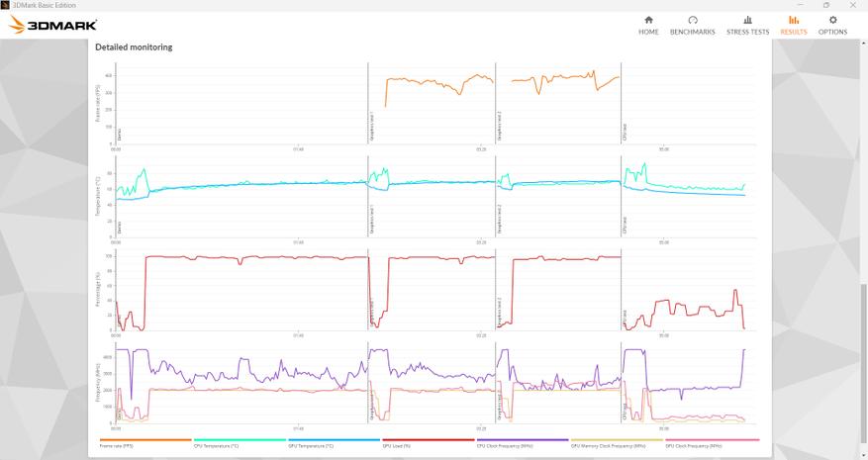The image size is (868, 460).
Task: Go to the Benchmarks section
Action: tap(692, 26)
